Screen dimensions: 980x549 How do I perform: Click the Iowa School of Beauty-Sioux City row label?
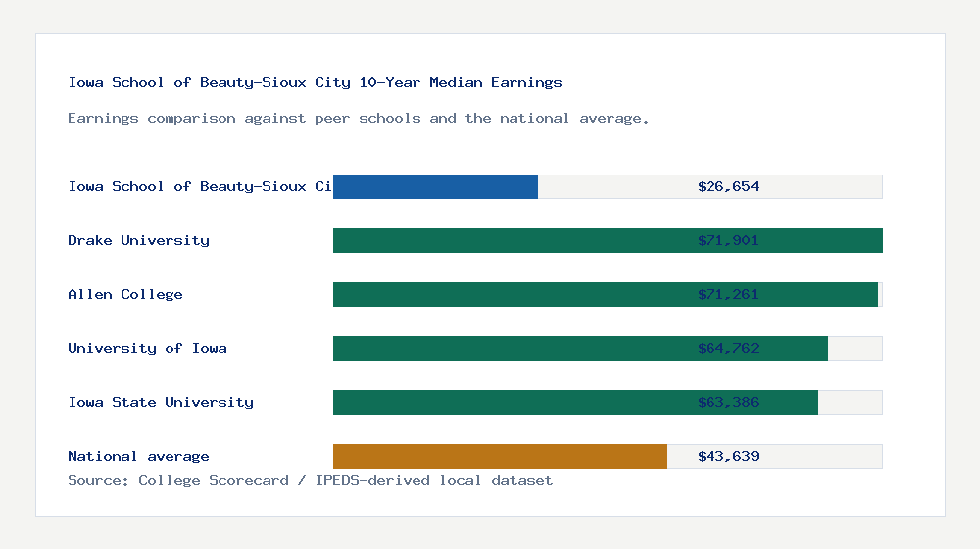200,186
